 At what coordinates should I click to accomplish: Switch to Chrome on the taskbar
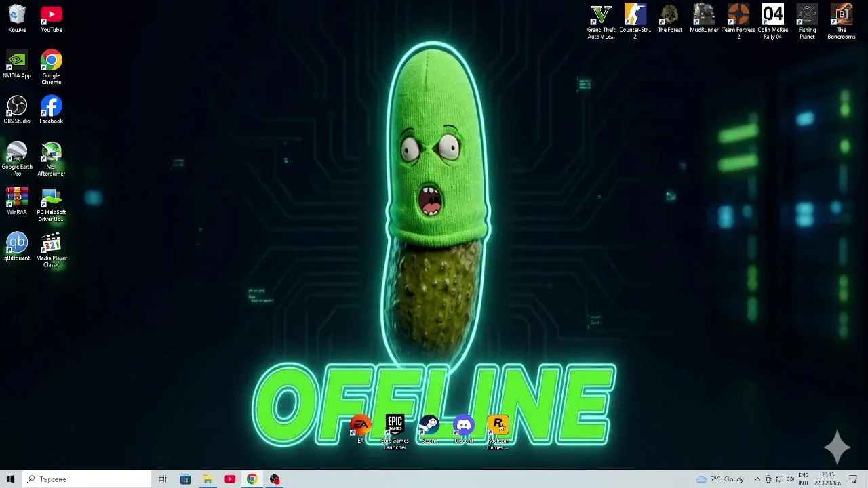(x=252, y=479)
